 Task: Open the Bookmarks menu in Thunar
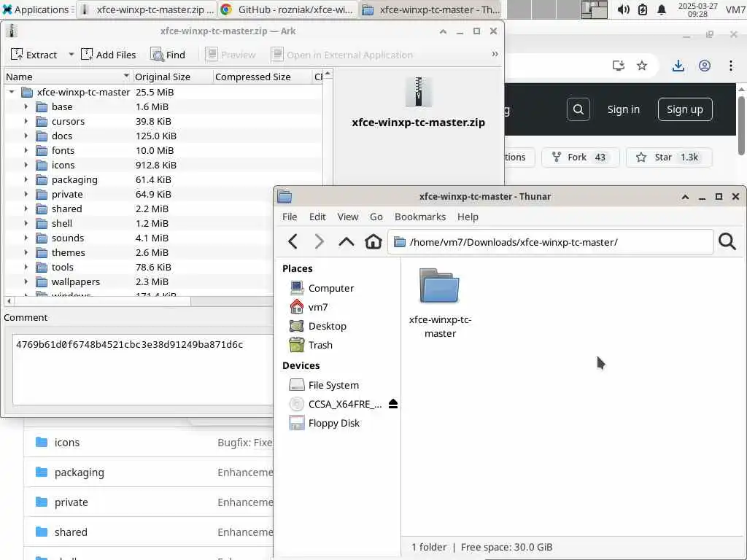tap(420, 217)
